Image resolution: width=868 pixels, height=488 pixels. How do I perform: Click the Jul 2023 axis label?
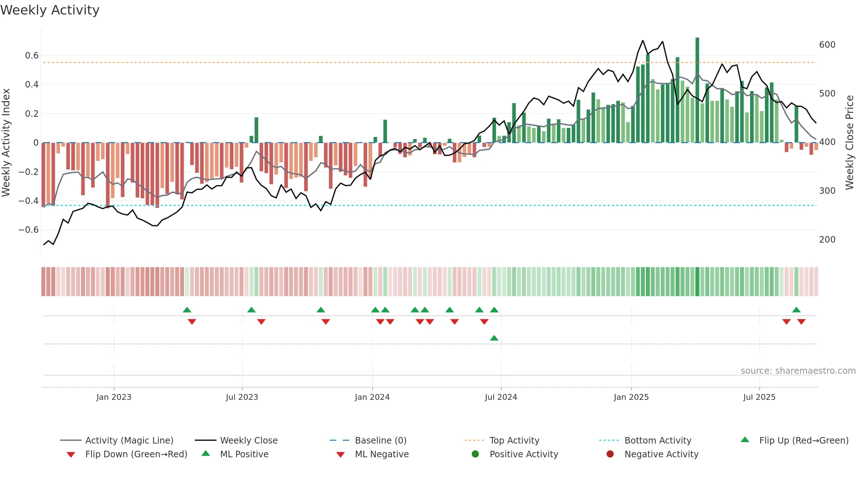pyautogui.click(x=242, y=397)
